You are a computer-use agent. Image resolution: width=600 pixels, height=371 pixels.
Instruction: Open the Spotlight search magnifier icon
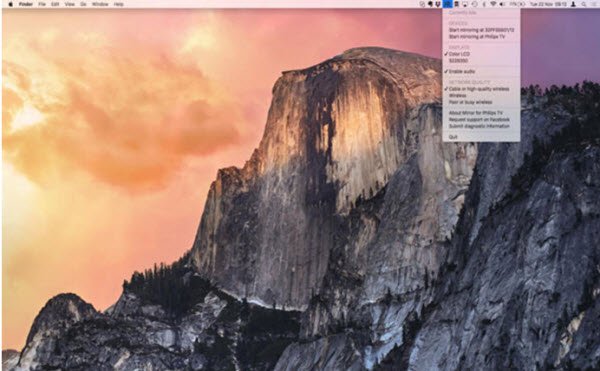[584, 4]
